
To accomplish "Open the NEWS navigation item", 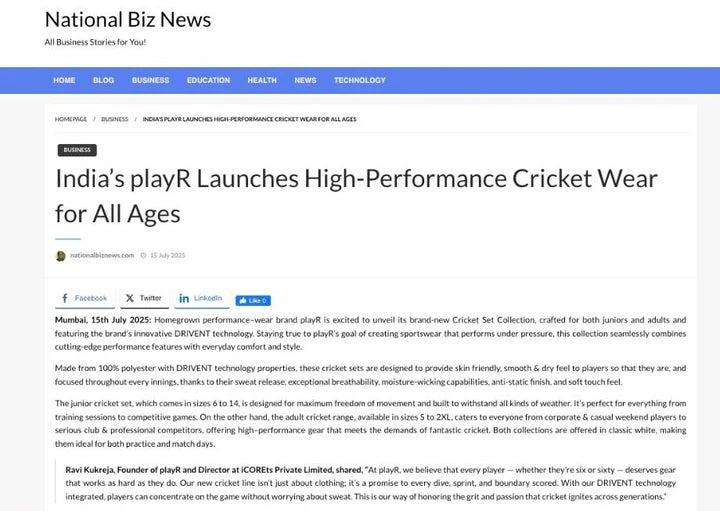I will [305, 80].
